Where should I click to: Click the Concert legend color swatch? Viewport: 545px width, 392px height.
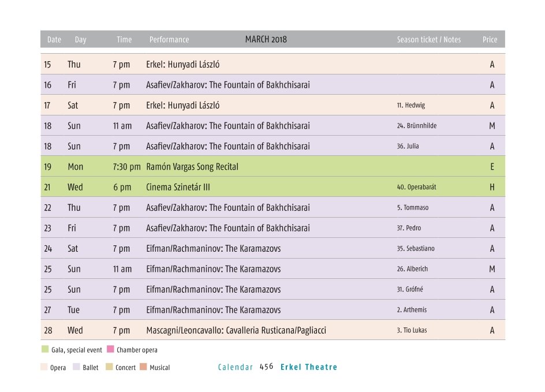(109, 367)
